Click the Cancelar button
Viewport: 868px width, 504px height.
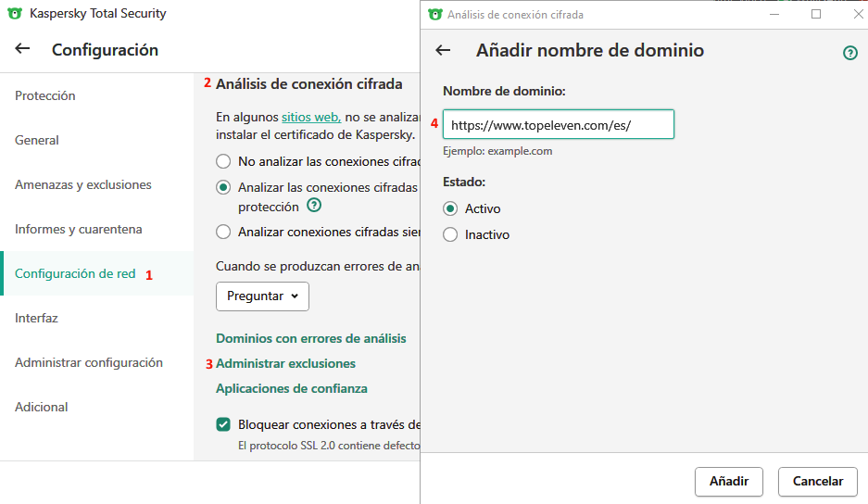(x=818, y=481)
